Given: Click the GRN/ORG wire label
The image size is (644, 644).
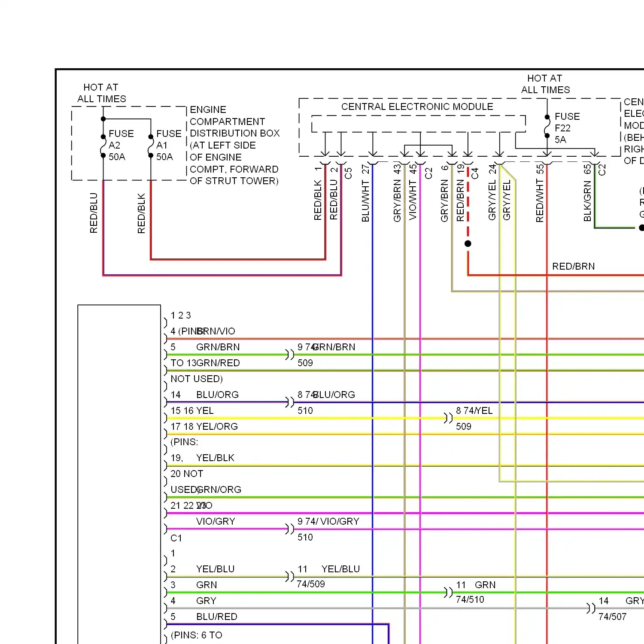Looking at the screenshot, I should [x=219, y=489].
